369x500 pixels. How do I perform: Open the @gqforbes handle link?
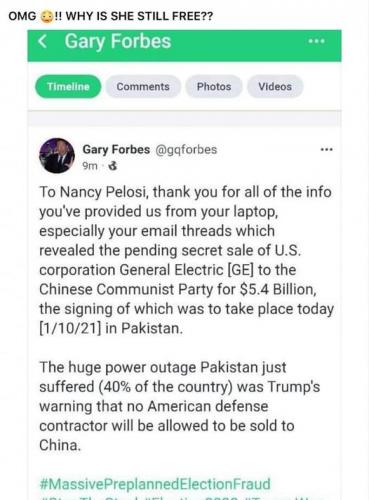coord(186,150)
